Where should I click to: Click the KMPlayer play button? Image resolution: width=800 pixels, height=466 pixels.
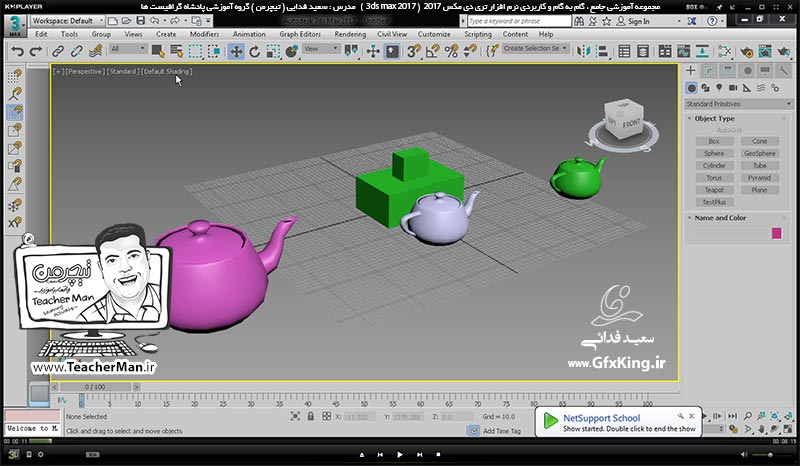point(399,454)
